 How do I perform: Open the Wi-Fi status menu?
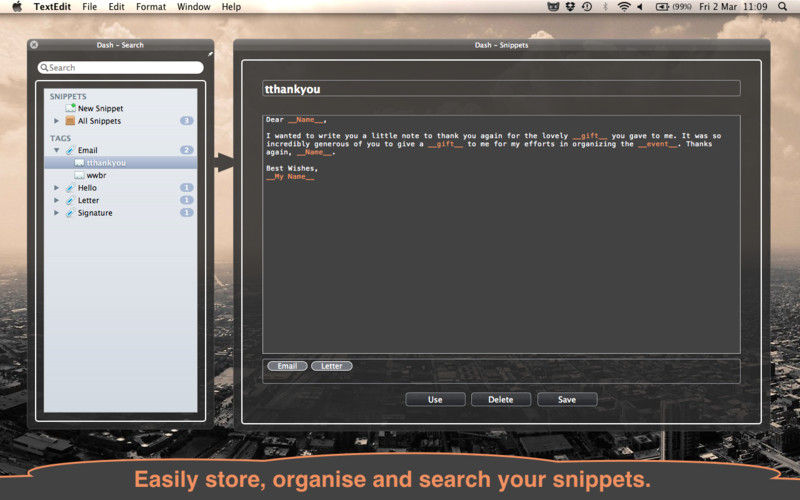623,7
